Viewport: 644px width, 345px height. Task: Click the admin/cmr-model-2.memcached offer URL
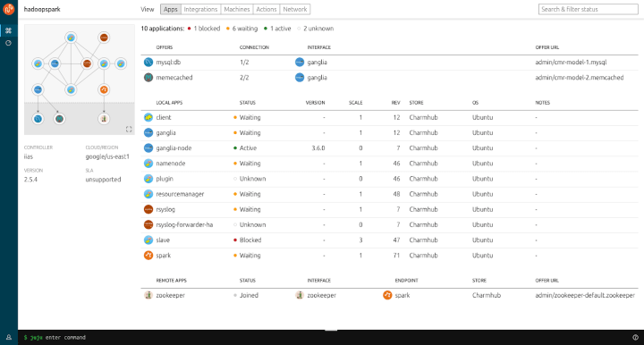point(580,78)
